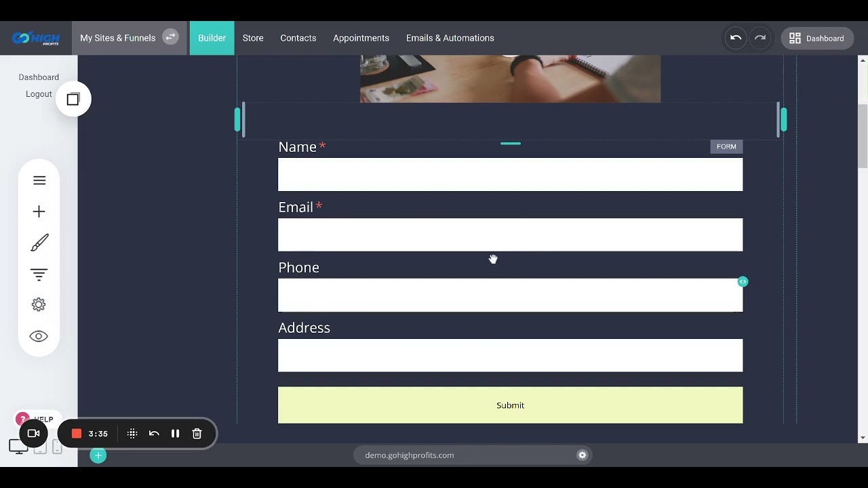Screen dimensions: 868x488
Task: Open Emails & Automations tab
Action: coord(450,38)
